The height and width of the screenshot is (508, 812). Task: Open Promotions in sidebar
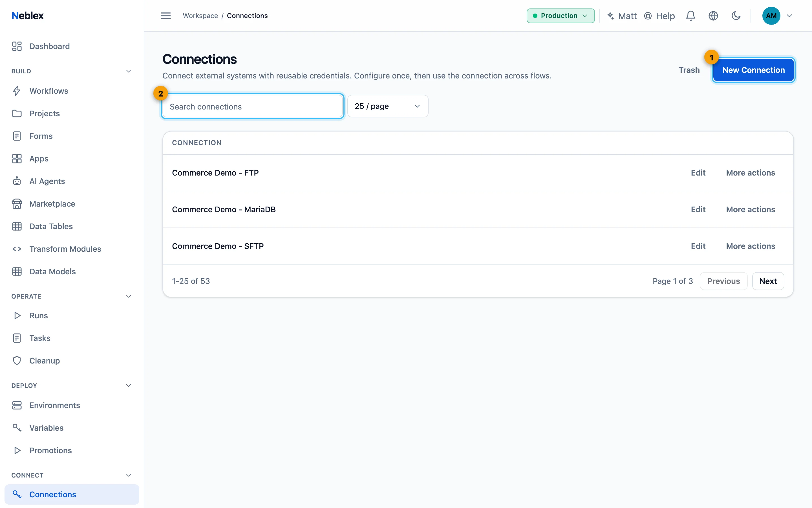72,450
